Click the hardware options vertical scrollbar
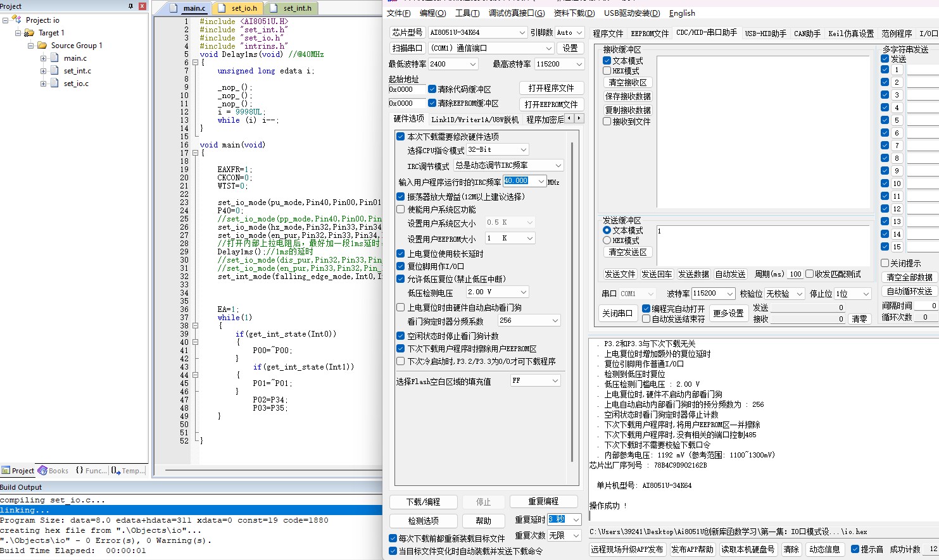The height and width of the screenshot is (560, 939). click(572, 304)
